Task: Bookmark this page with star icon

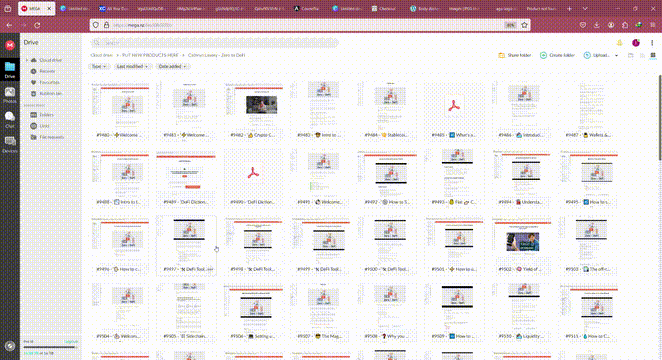Action: (x=524, y=25)
